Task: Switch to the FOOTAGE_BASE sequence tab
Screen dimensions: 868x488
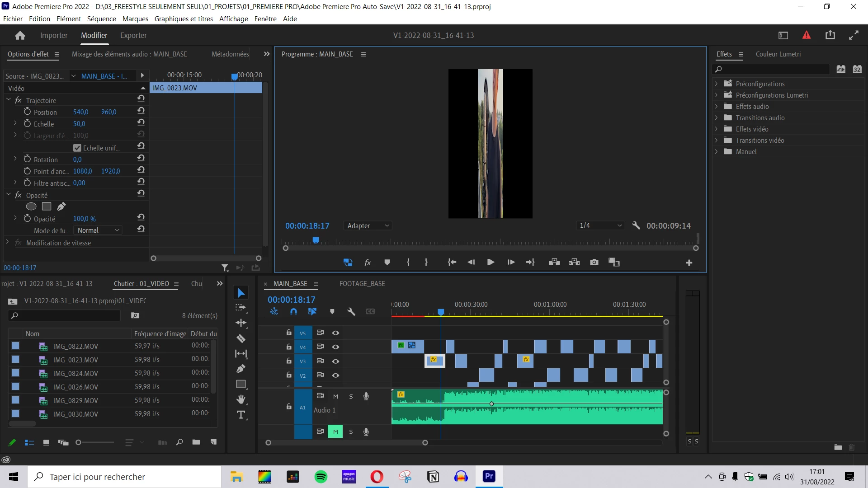Action: coord(362,284)
